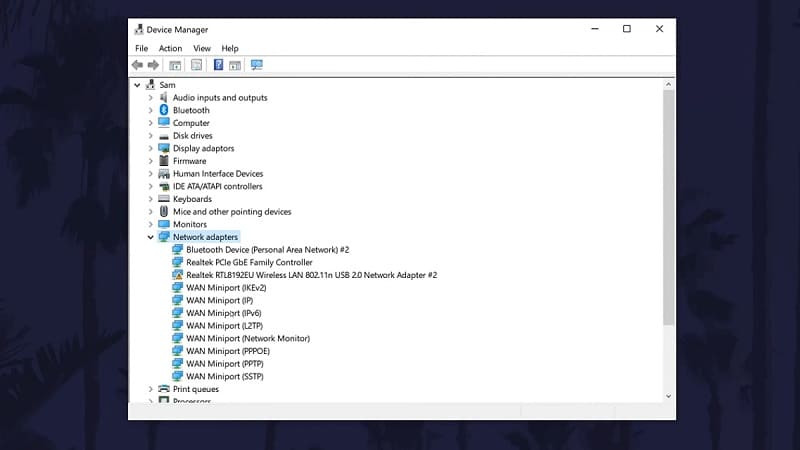Click the Realtek RTL8192EU Wireless adapter icon
The image size is (800, 450).
[178, 275]
